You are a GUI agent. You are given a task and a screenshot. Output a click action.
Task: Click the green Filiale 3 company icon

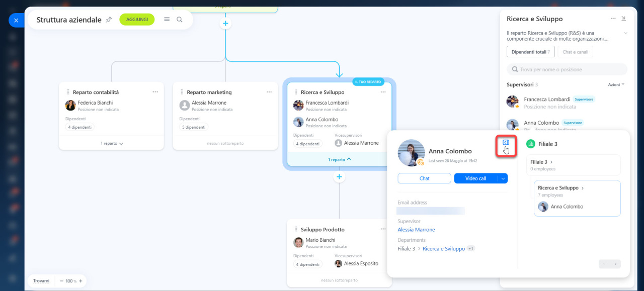pos(530,144)
